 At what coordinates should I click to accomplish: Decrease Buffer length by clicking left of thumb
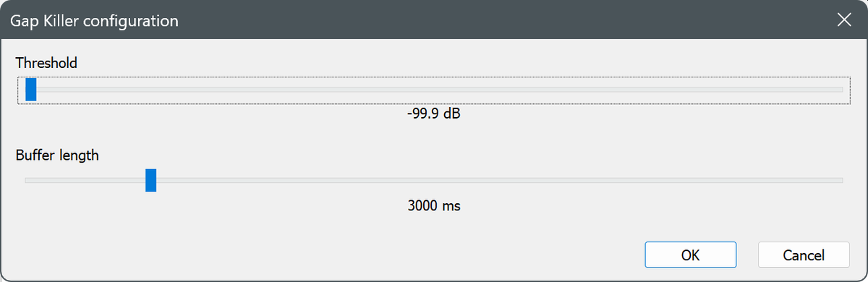87,180
